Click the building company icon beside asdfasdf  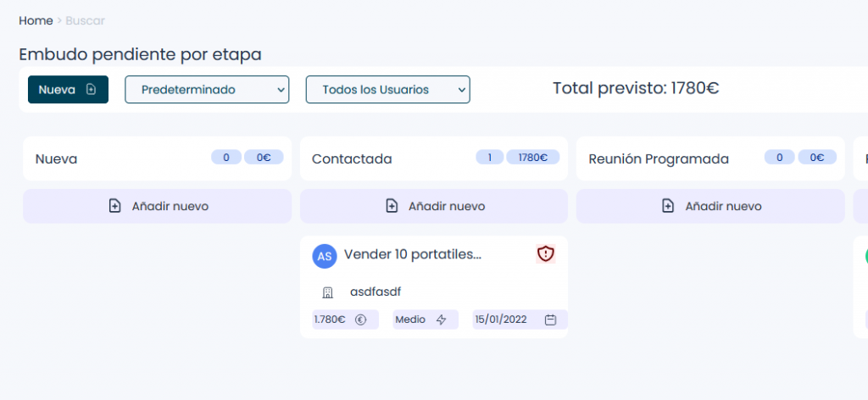(x=327, y=292)
